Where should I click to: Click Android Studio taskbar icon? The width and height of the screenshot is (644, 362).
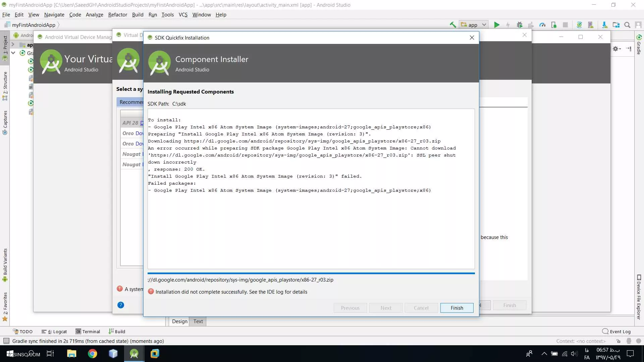point(134,354)
